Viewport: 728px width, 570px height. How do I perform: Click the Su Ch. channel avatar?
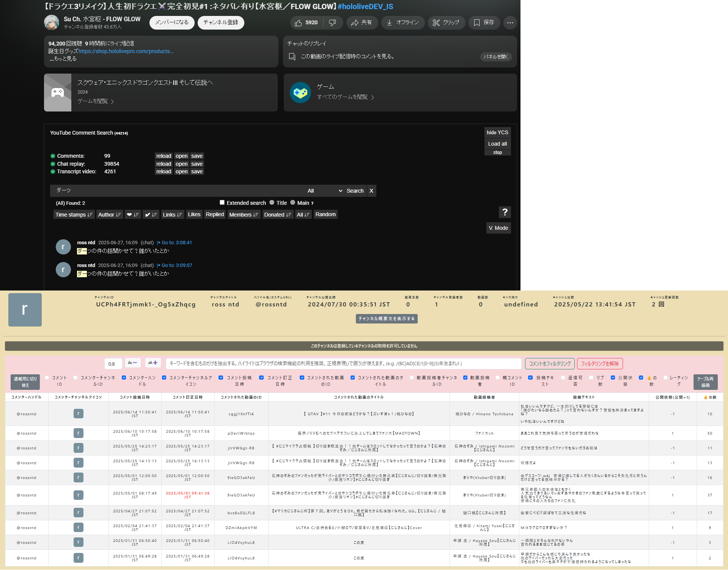click(x=52, y=22)
